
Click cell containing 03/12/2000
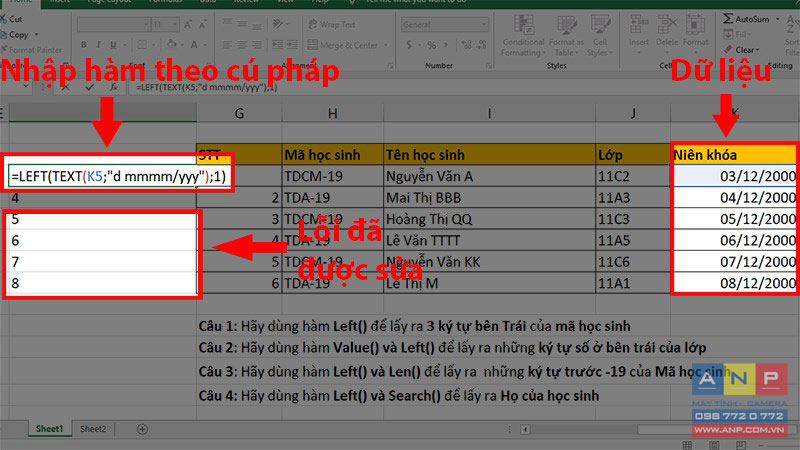point(735,176)
